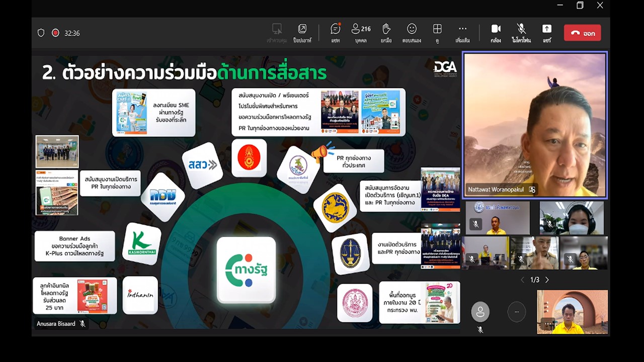Show the participants list (บุคคล 216)
The image size is (644, 362).
361,33
